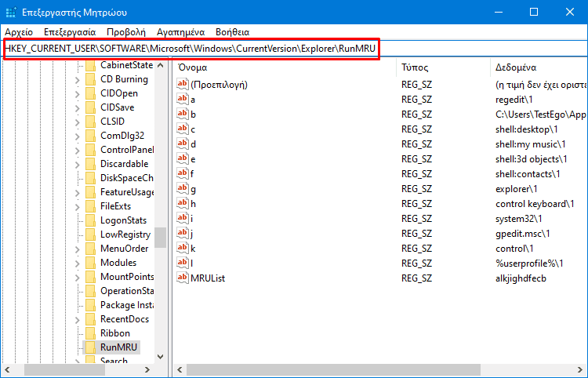
Task: Select the string icon of MRUList value
Action: pos(183,278)
